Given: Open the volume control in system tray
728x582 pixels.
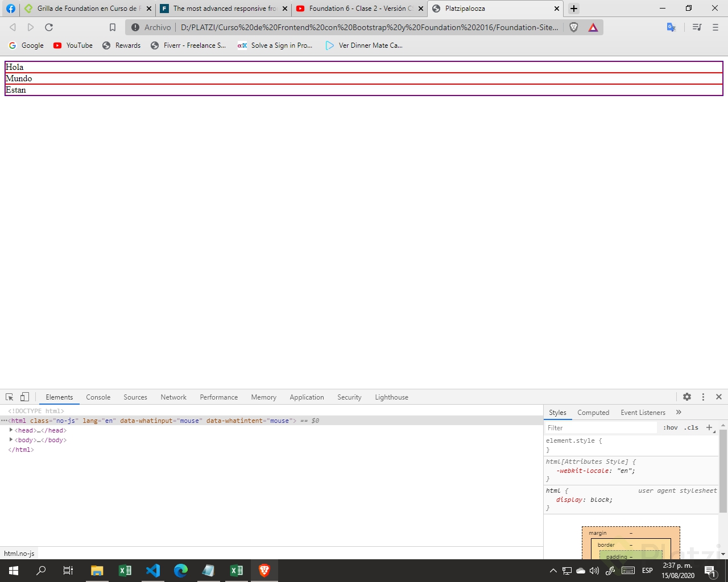Looking at the screenshot, I should (x=594, y=571).
